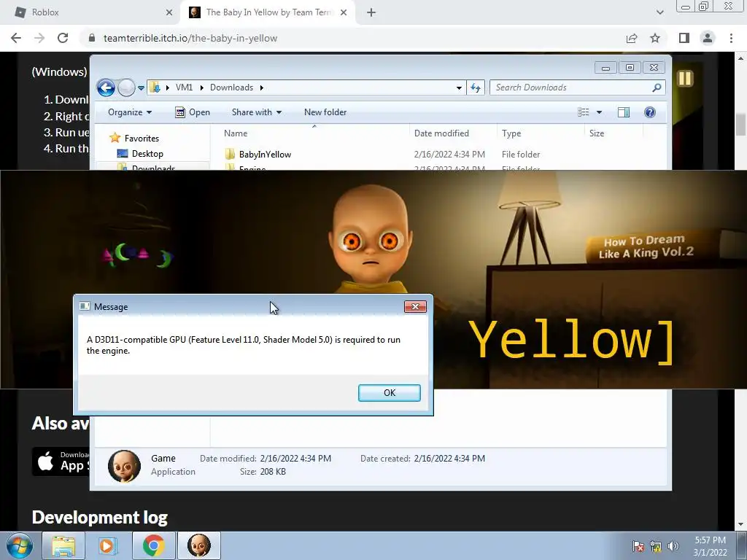The image size is (747, 560).
Task: Switch to Chrome in taskbar
Action: pyautogui.click(x=153, y=545)
